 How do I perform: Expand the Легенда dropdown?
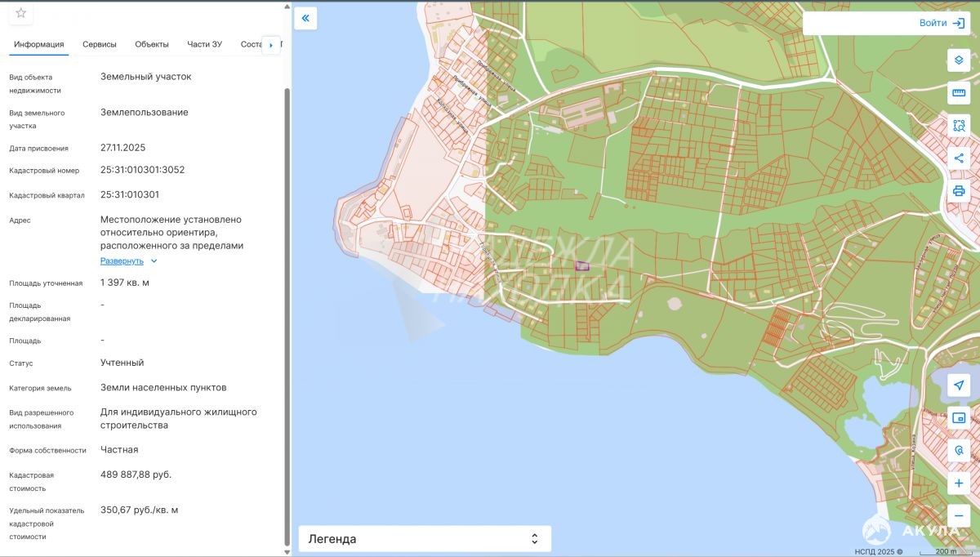pos(425,539)
